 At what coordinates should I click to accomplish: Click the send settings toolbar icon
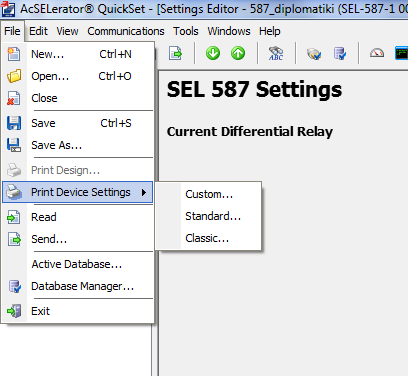click(175, 53)
